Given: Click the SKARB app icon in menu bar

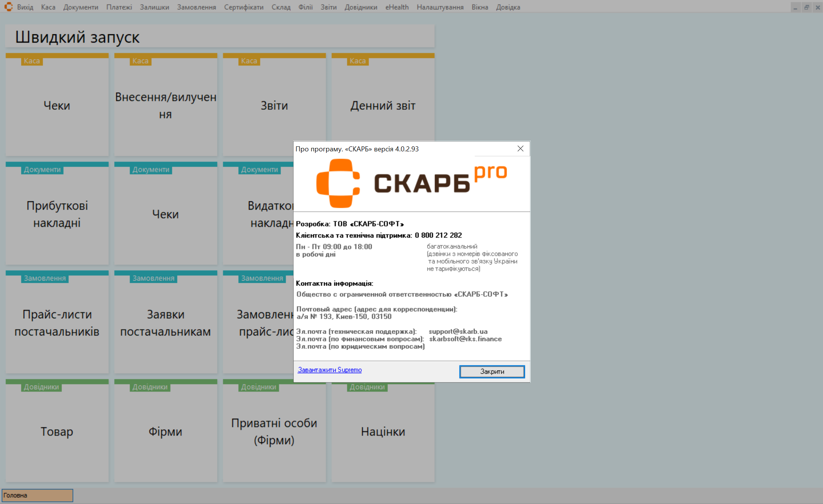Looking at the screenshot, I should point(8,7).
